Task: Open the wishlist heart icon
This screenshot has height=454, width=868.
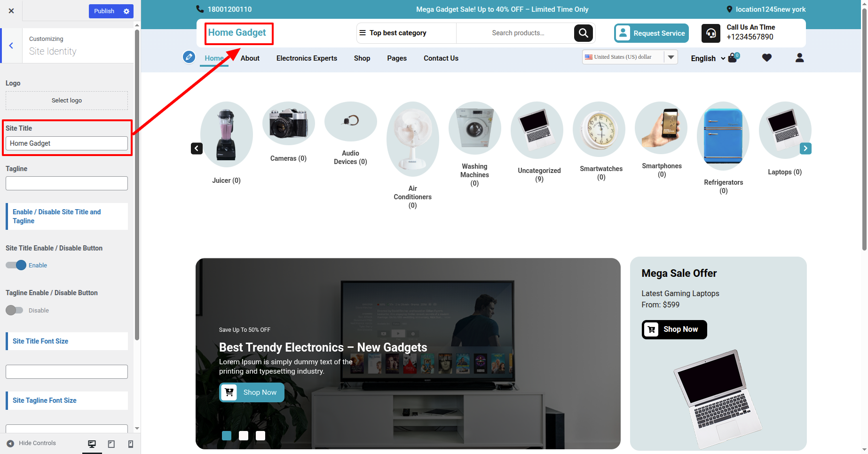Action: 766,58
